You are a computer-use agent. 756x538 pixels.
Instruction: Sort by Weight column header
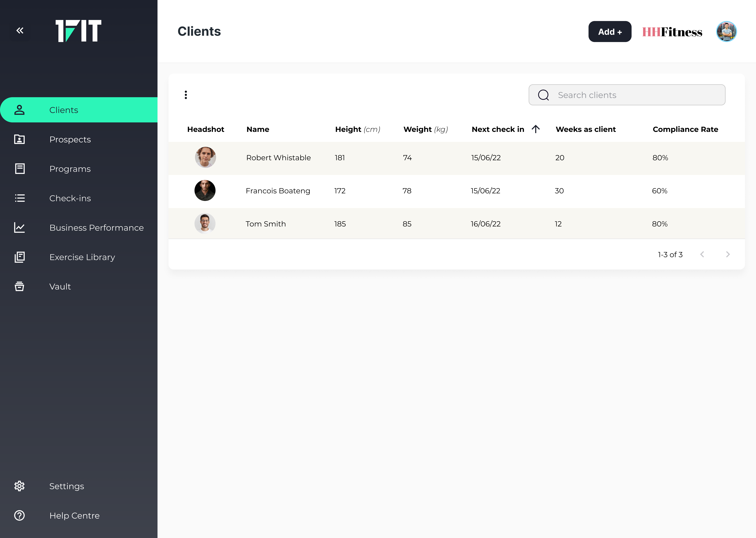tap(426, 129)
